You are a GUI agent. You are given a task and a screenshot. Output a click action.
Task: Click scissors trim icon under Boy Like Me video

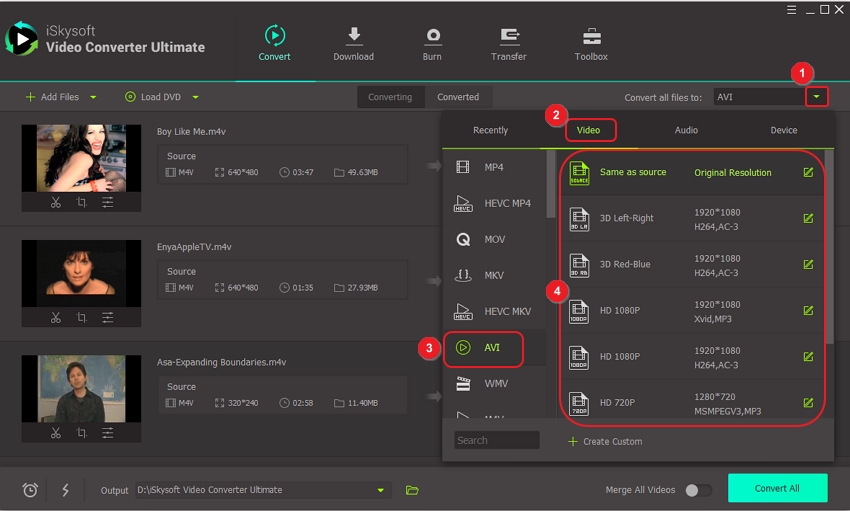[x=56, y=202]
